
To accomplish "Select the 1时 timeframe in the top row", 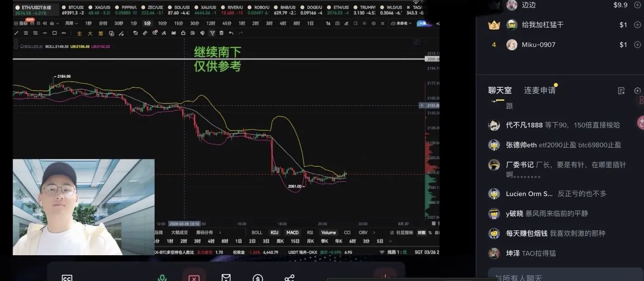I will tap(241, 23).
